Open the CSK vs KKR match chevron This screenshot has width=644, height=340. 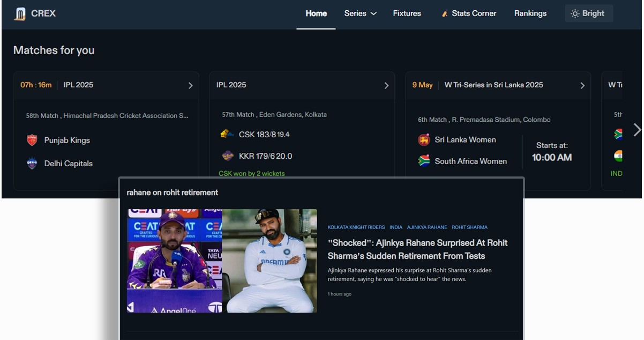[x=386, y=85]
